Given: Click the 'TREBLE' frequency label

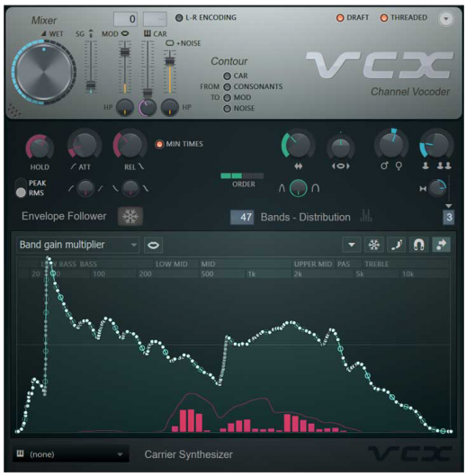Looking at the screenshot, I should (x=376, y=265).
